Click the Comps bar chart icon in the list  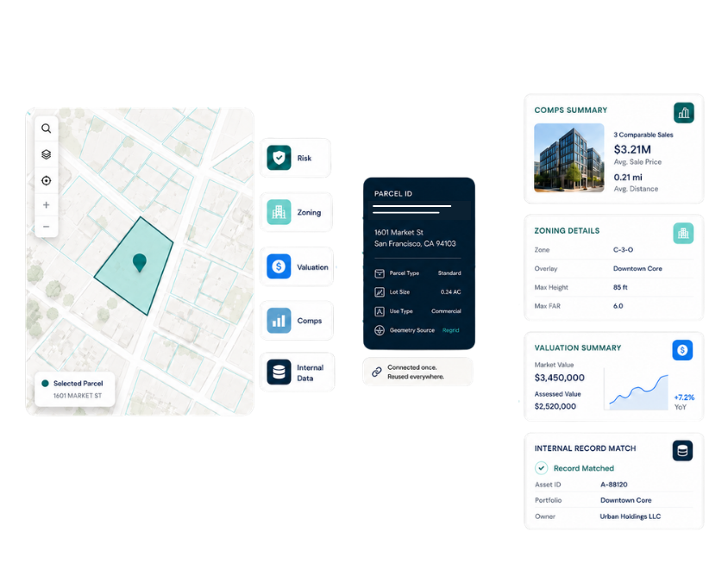[x=279, y=321]
